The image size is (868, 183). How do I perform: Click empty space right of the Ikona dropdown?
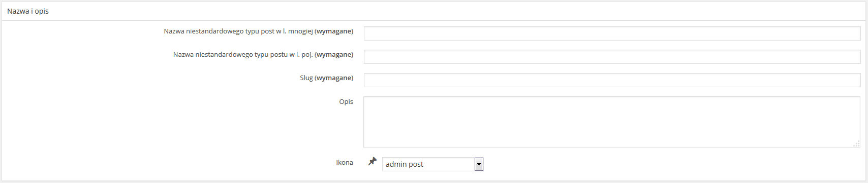(661, 164)
